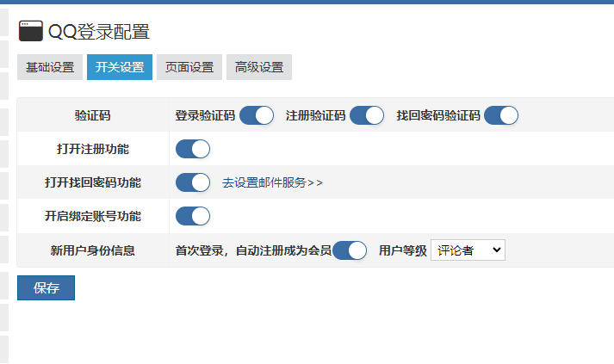Open the 页面设置 tab
The image size is (614, 364).
click(x=189, y=67)
